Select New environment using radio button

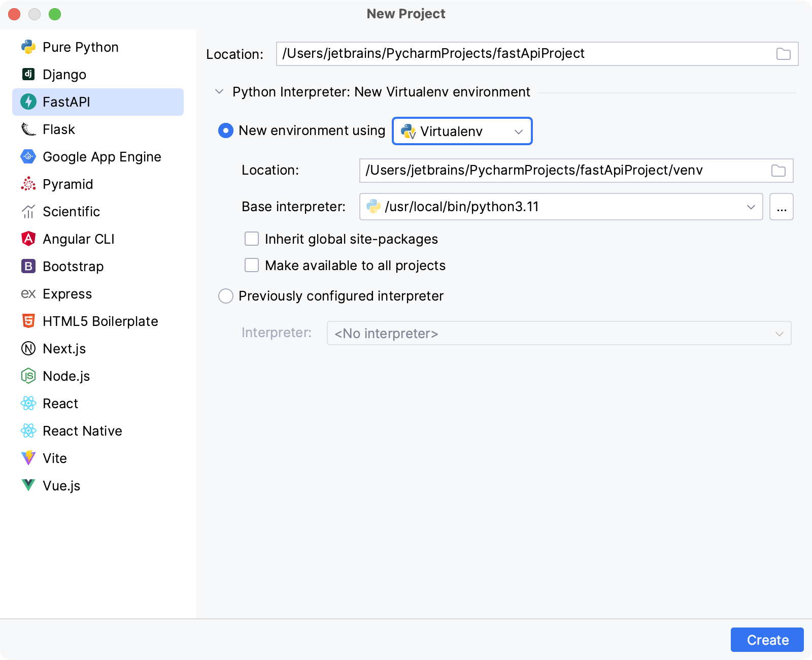coord(226,130)
